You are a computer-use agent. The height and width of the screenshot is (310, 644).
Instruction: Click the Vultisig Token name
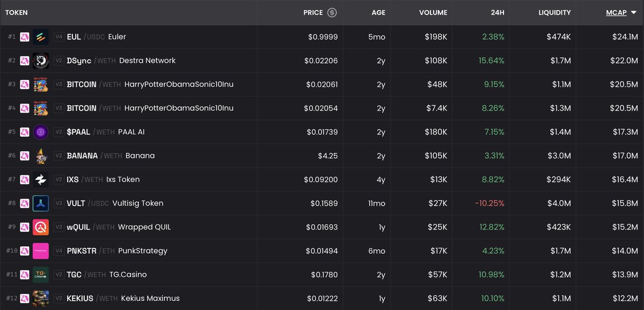(x=138, y=203)
